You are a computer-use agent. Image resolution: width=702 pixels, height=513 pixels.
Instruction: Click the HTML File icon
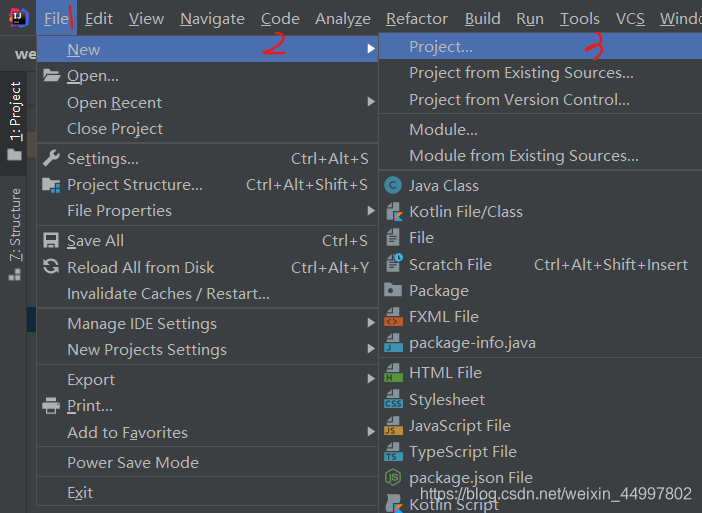[393, 373]
